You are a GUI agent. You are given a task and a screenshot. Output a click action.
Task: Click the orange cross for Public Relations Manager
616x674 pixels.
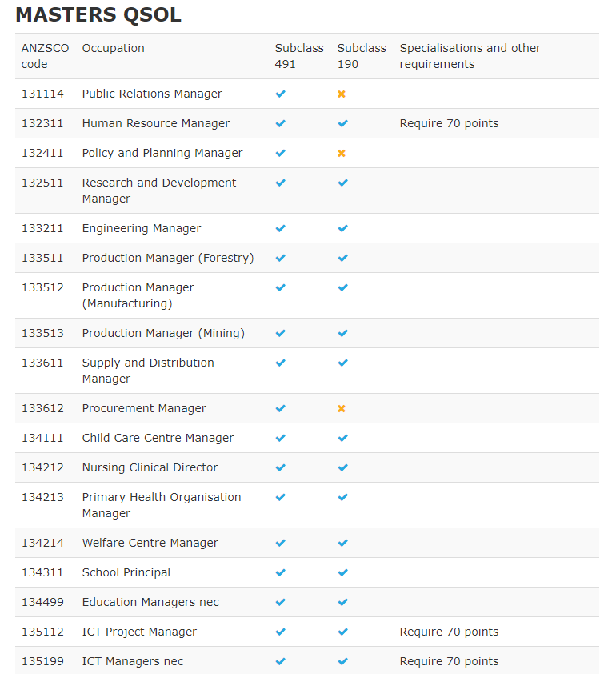tap(342, 94)
